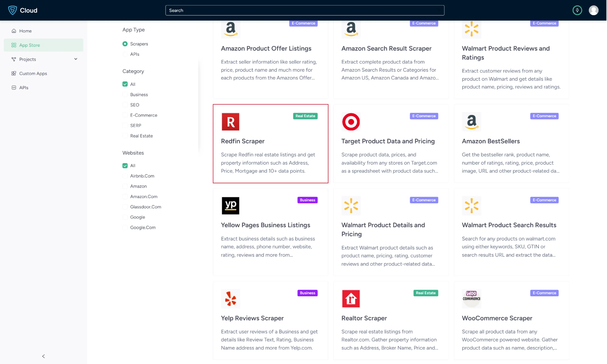
Task: Open WooCommerce Scraper title
Action: [x=497, y=318]
